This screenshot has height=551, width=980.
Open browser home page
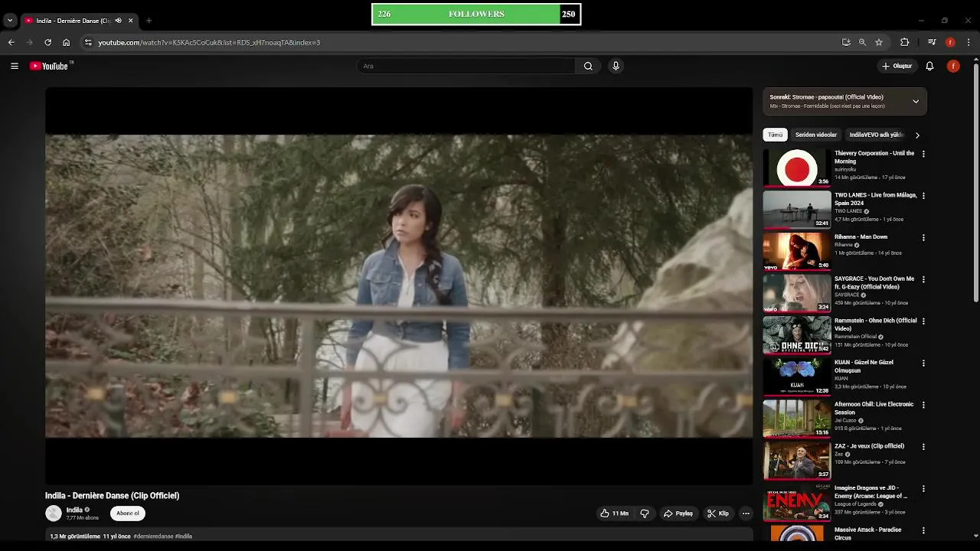click(x=66, y=42)
